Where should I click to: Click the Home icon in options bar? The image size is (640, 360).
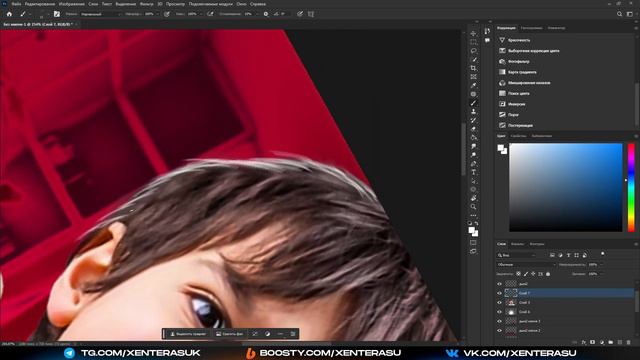coord(9,14)
